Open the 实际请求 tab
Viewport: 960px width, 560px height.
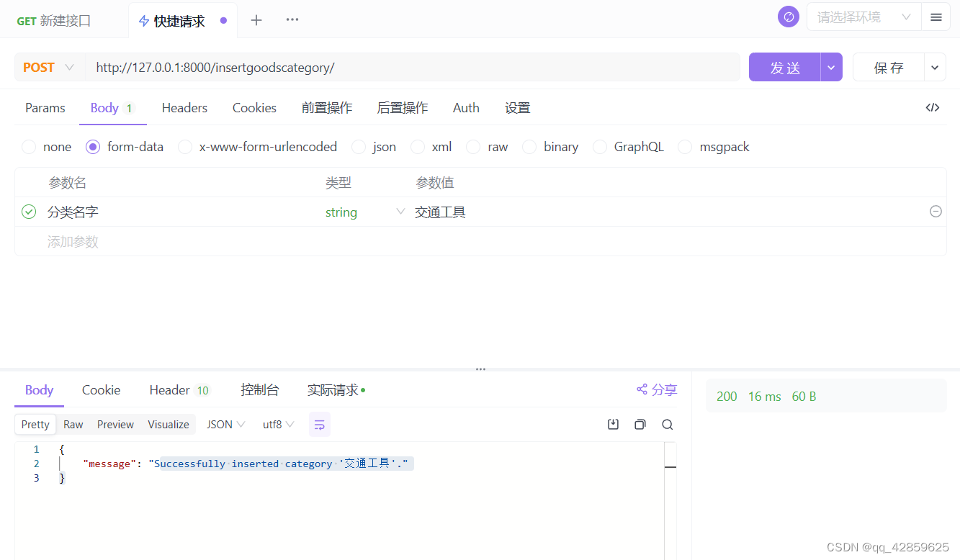coord(336,389)
